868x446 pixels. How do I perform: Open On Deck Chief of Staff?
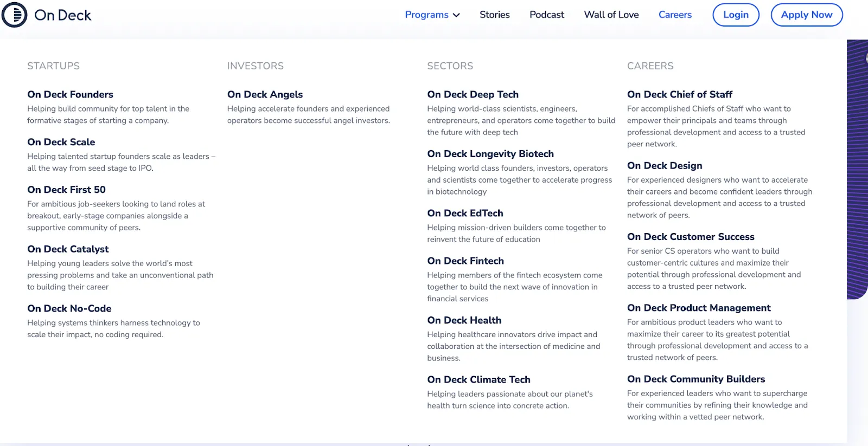(x=680, y=94)
